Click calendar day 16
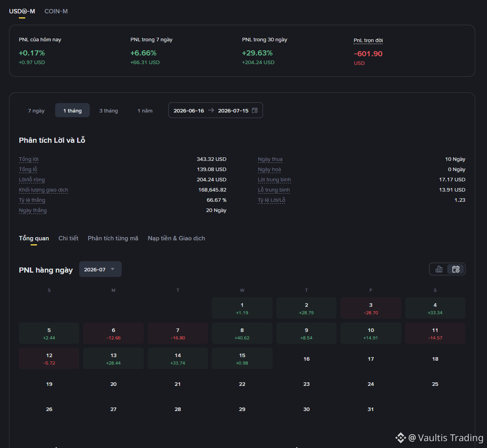487x448 pixels. [306, 359]
